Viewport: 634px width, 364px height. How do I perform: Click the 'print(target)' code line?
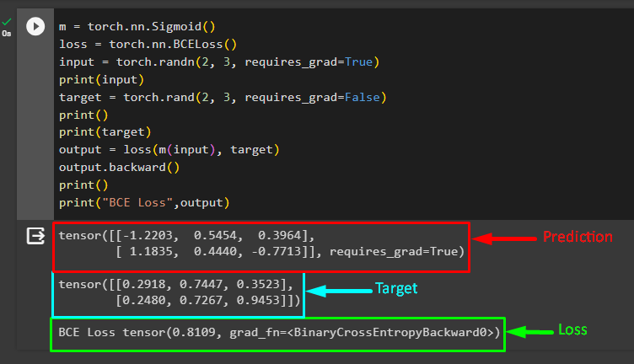(x=105, y=132)
